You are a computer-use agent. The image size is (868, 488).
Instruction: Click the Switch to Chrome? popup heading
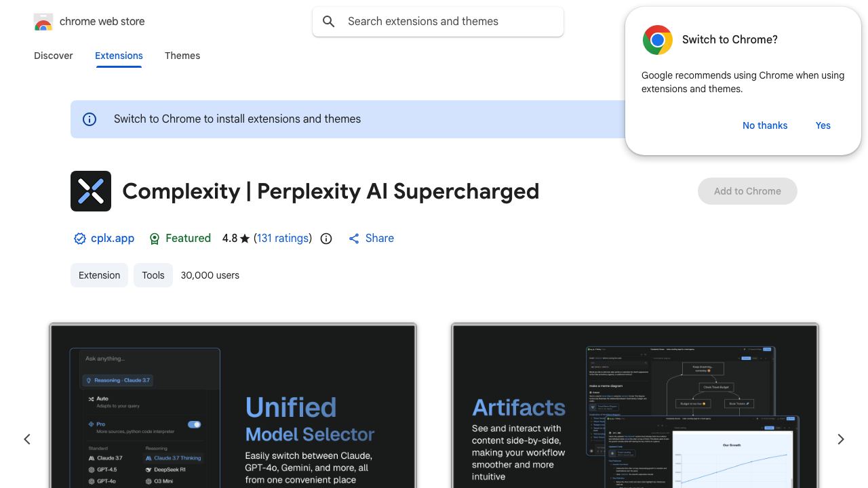[730, 40]
